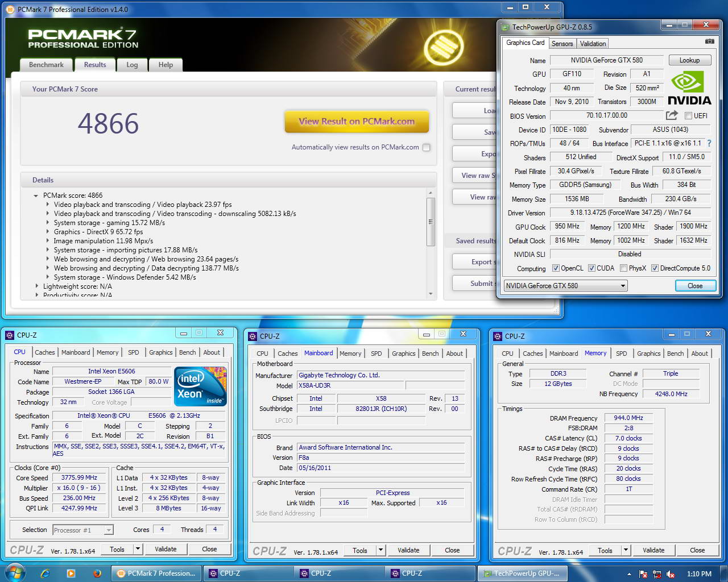
Task: Switch to PCMark 7 Professional taskbar button
Action: pos(156,573)
